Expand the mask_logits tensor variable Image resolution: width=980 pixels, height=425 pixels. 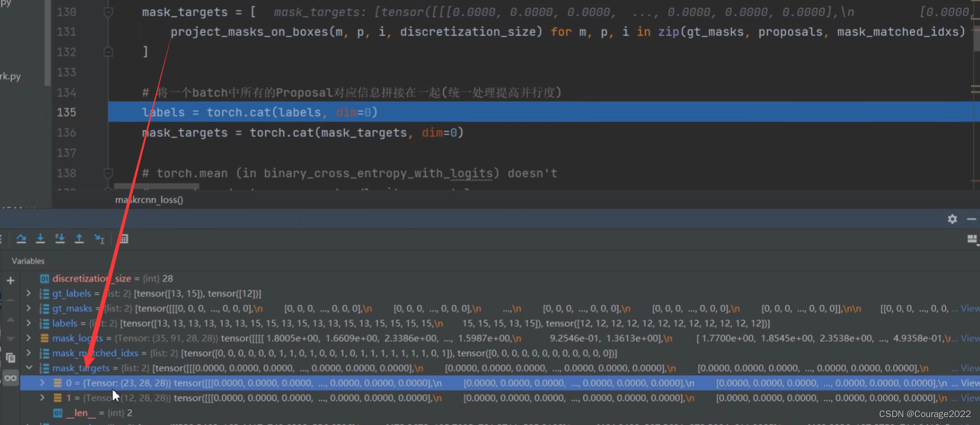pyautogui.click(x=29, y=338)
